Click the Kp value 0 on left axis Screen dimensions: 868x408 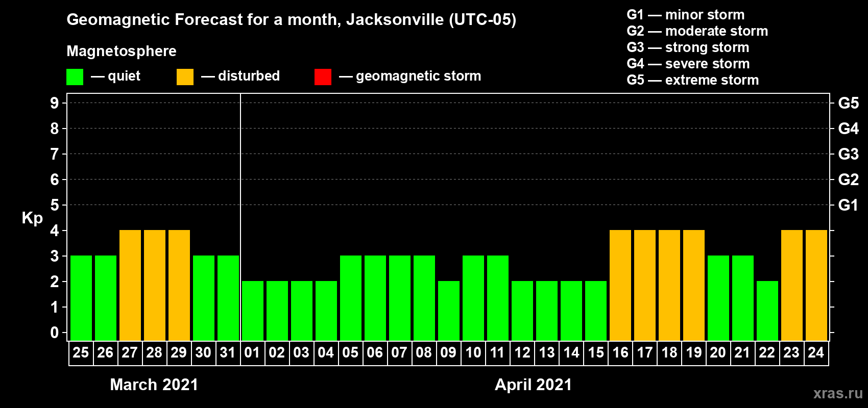tap(55, 333)
